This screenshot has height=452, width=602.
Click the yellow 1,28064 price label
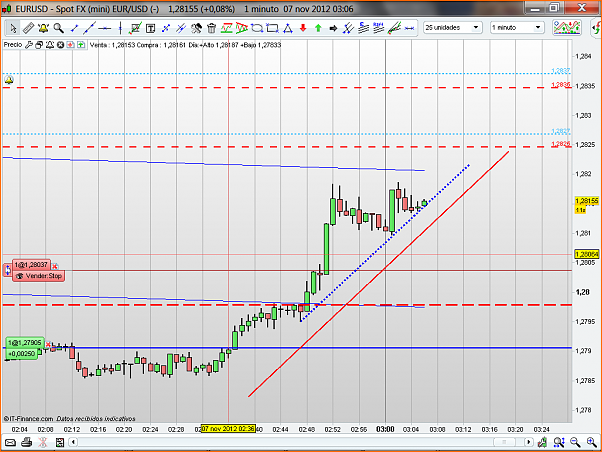pos(587,254)
